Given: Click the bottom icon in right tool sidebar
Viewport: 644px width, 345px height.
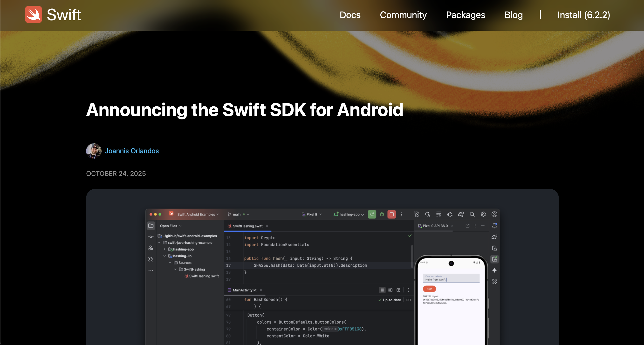Looking at the screenshot, I should tap(494, 282).
